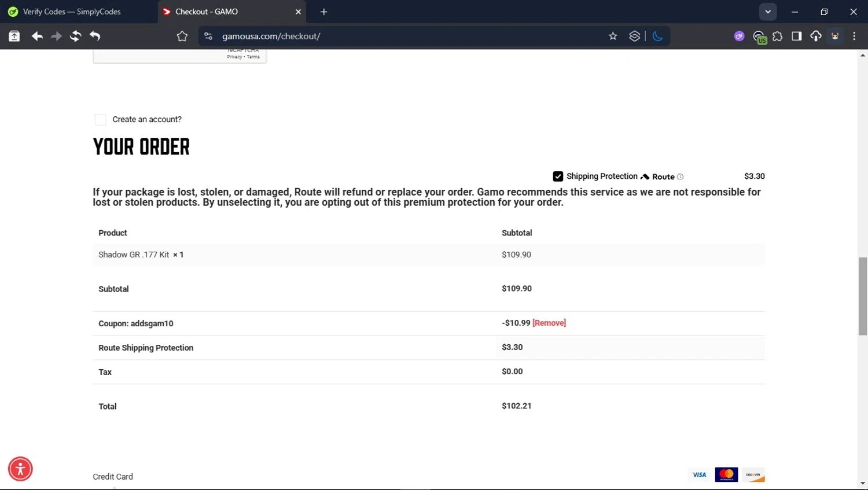Screen dimensions: 868x490
Task: Select the Checkout - GAMO tab
Action: click(x=231, y=12)
